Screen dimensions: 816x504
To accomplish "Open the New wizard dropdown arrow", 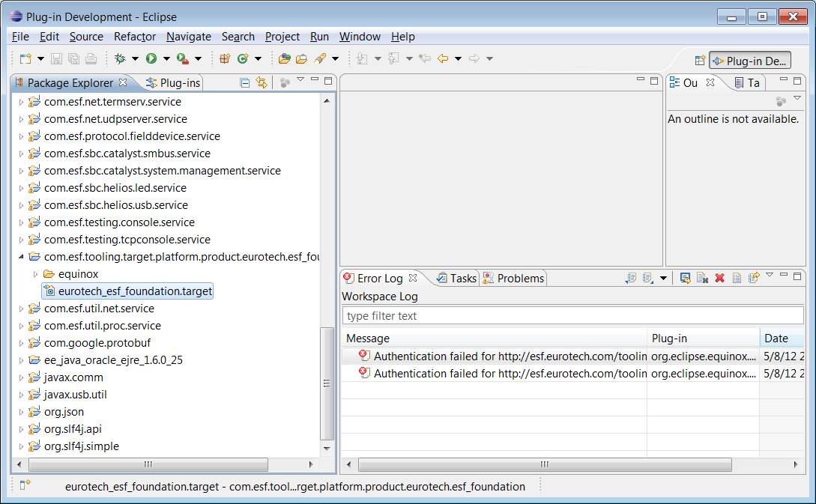I will (x=40, y=58).
